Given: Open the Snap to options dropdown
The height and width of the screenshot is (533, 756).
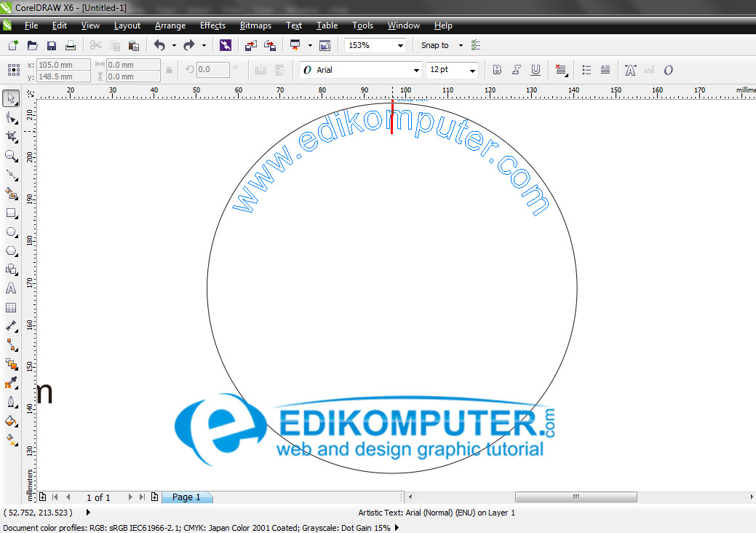Looking at the screenshot, I should (x=459, y=44).
